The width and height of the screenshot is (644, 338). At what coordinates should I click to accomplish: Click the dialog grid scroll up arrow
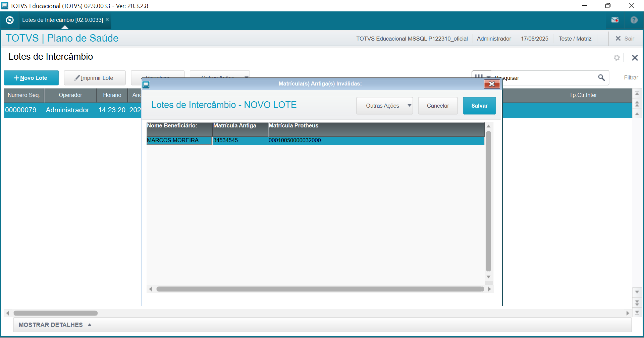pyautogui.click(x=489, y=126)
